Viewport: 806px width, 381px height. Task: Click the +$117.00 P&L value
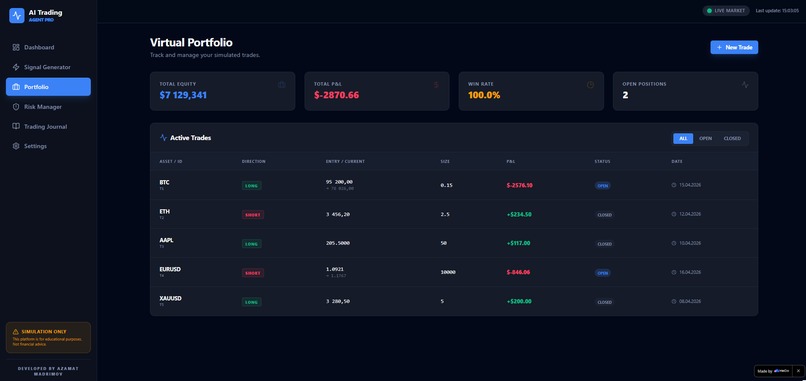click(x=518, y=243)
